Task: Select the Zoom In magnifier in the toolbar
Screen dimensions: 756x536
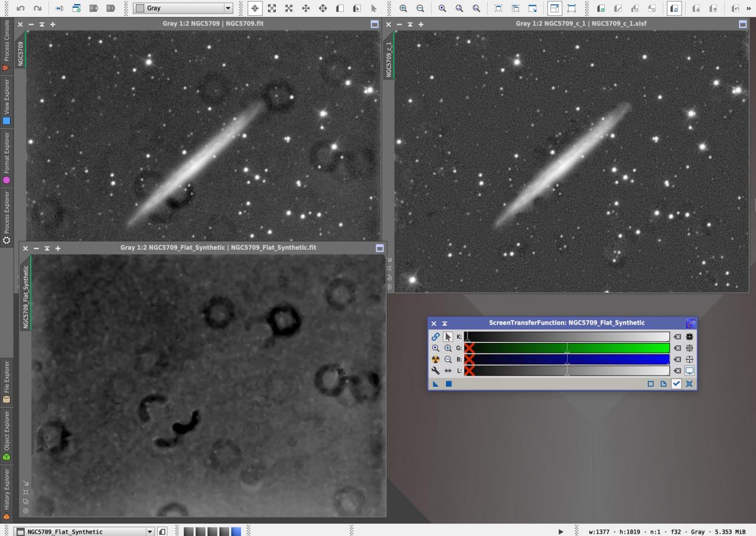Action: (x=403, y=8)
